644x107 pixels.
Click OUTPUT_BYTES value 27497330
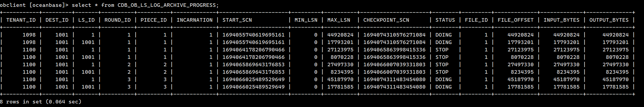[616, 64]
